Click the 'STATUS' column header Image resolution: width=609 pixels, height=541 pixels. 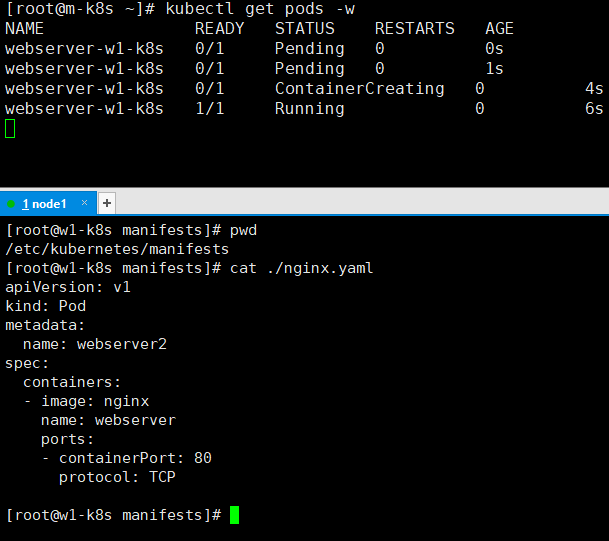[x=305, y=29]
